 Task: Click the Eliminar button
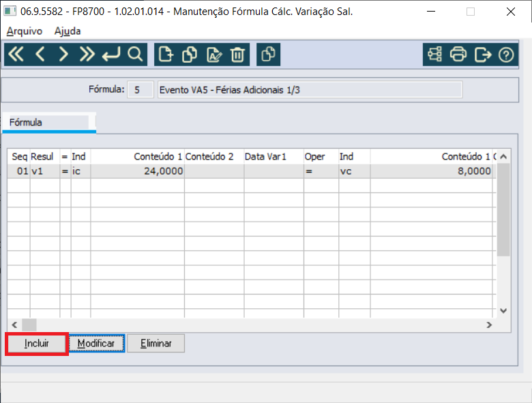point(156,344)
